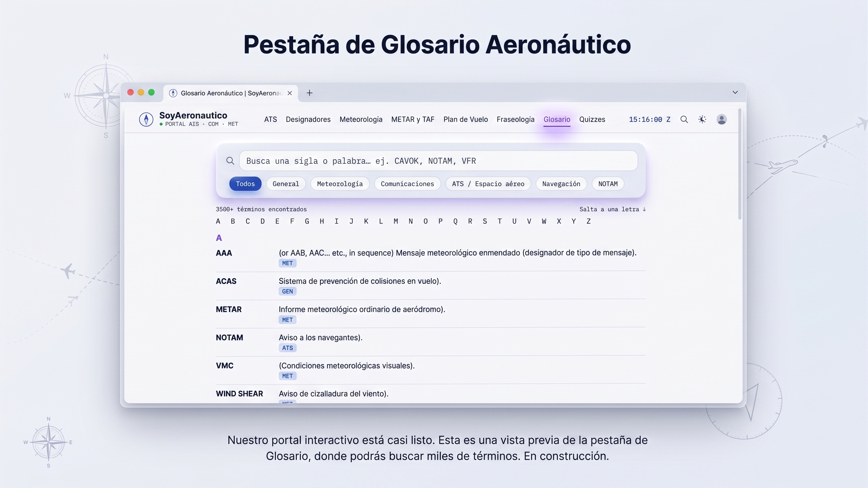Click the ATS tag under NOTAM definition
Screen dimensions: 868x488
(x=287, y=348)
